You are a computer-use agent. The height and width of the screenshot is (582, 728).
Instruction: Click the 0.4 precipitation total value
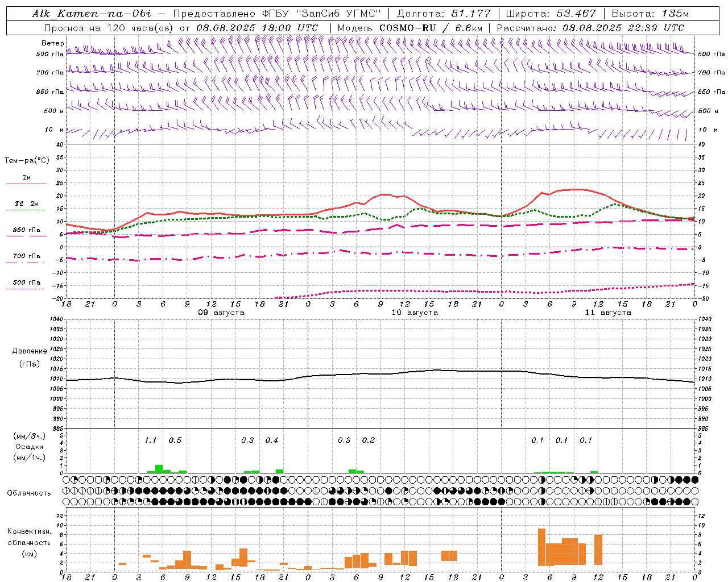[271, 440]
